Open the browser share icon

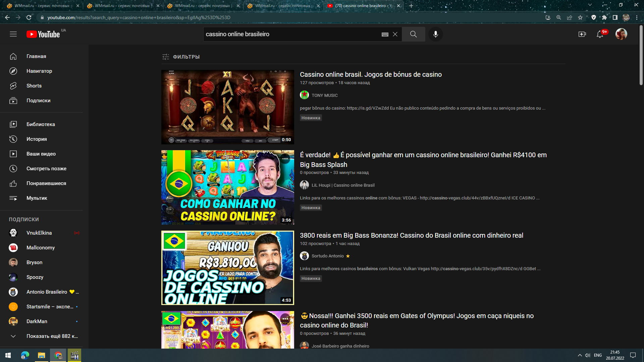pyautogui.click(x=570, y=17)
